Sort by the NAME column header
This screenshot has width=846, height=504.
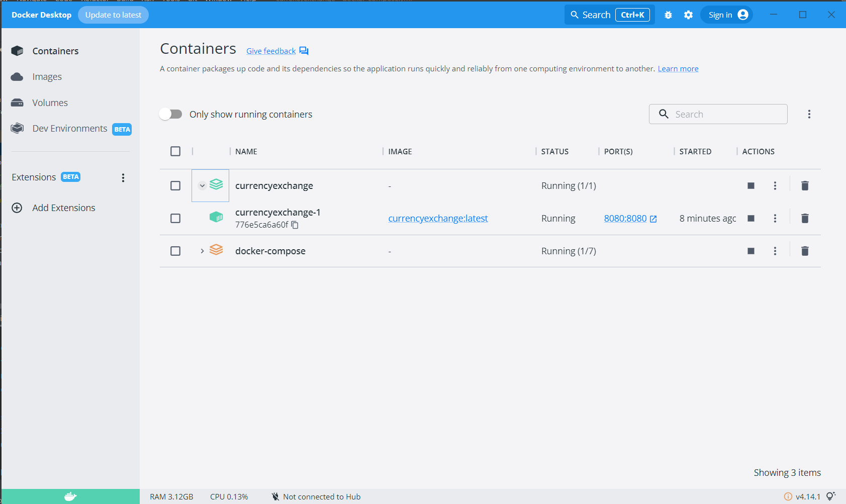[246, 151]
